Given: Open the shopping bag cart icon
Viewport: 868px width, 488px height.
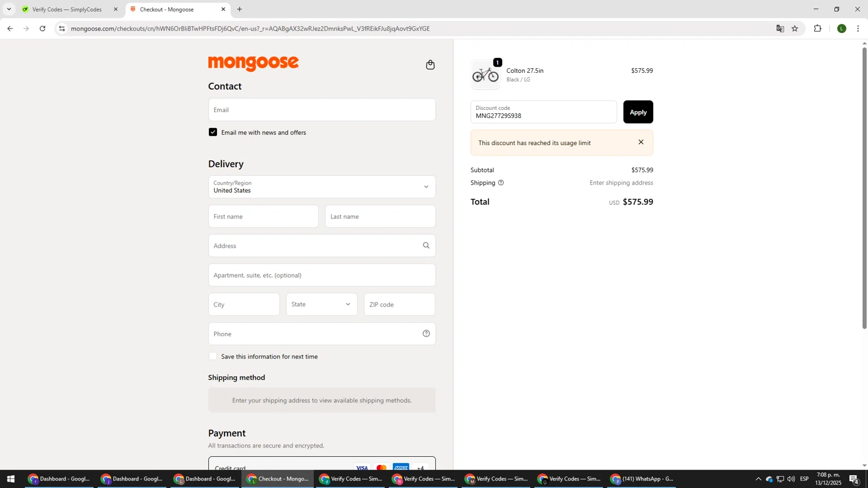Looking at the screenshot, I should click(x=430, y=65).
